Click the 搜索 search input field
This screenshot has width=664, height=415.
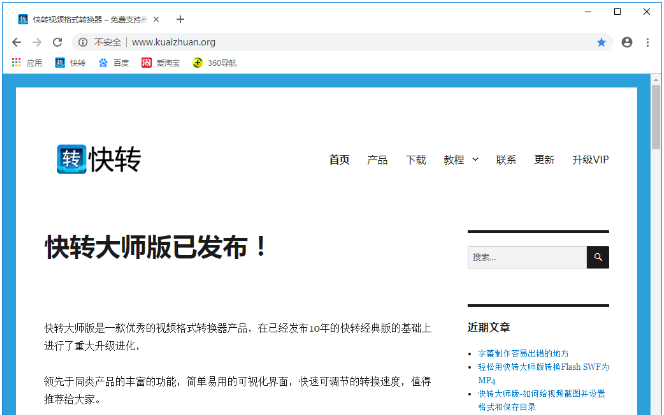click(x=527, y=257)
